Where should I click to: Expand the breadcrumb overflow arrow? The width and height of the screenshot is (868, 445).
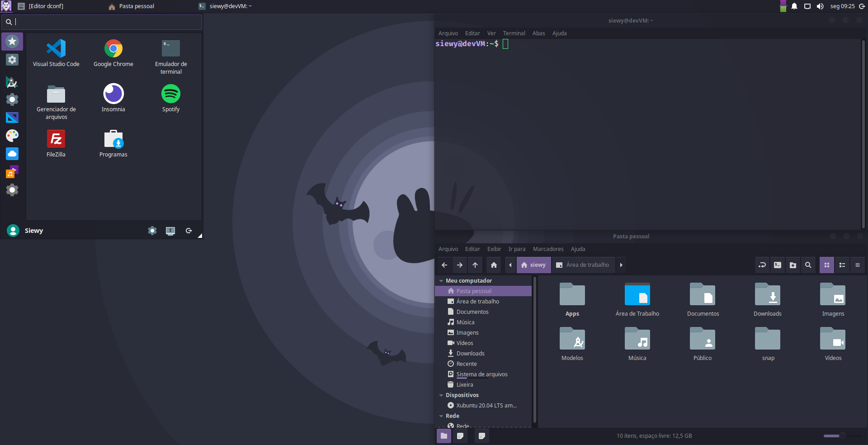[621, 265]
